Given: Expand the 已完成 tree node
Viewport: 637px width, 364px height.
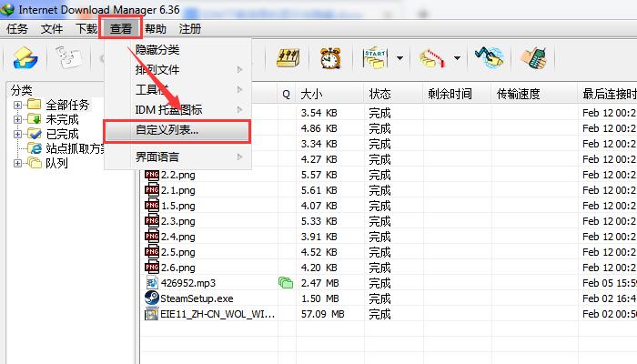Looking at the screenshot, I should pyautogui.click(x=17, y=134).
